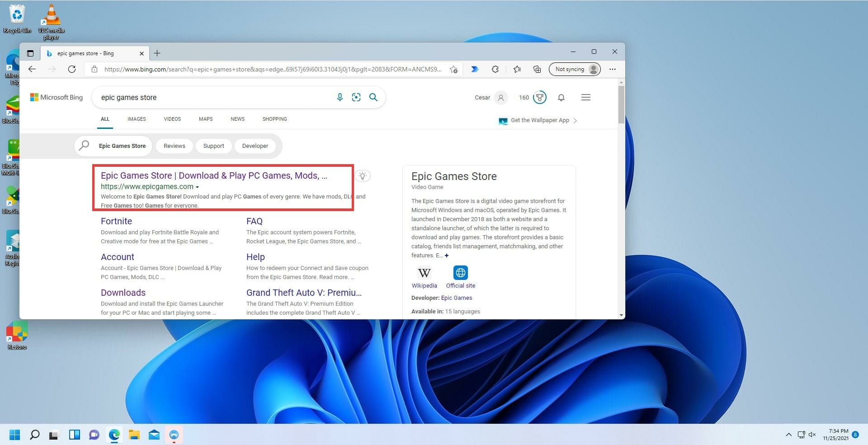This screenshot has width=868, height=445.
Task: Open VLC media player desktop shortcut
Action: (x=51, y=22)
